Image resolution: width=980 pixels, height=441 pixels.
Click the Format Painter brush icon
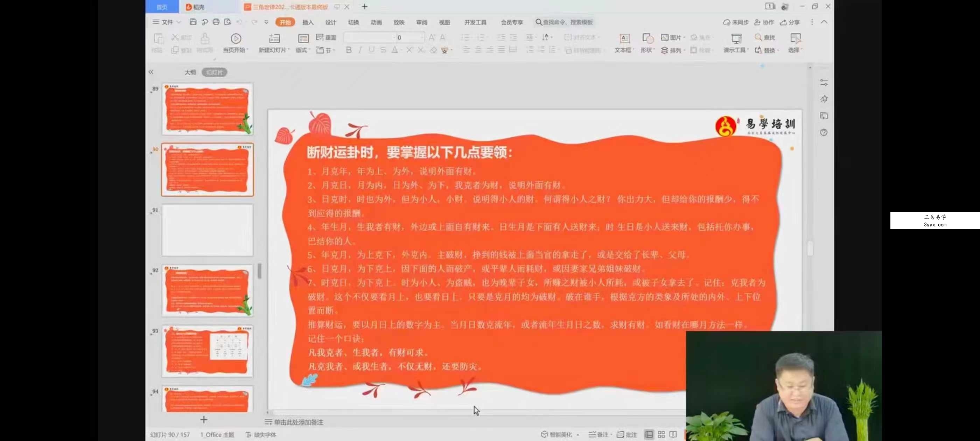click(x=205, y=38)
